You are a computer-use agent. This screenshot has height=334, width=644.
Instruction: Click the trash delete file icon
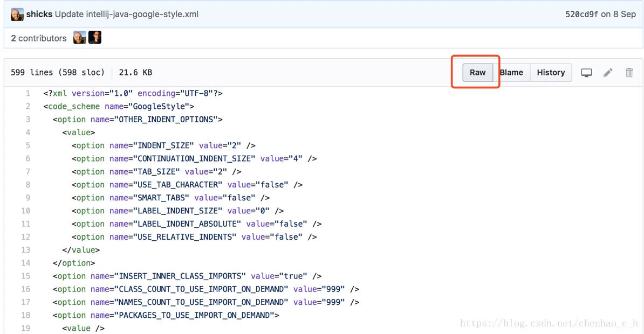[x=629, y=73]
